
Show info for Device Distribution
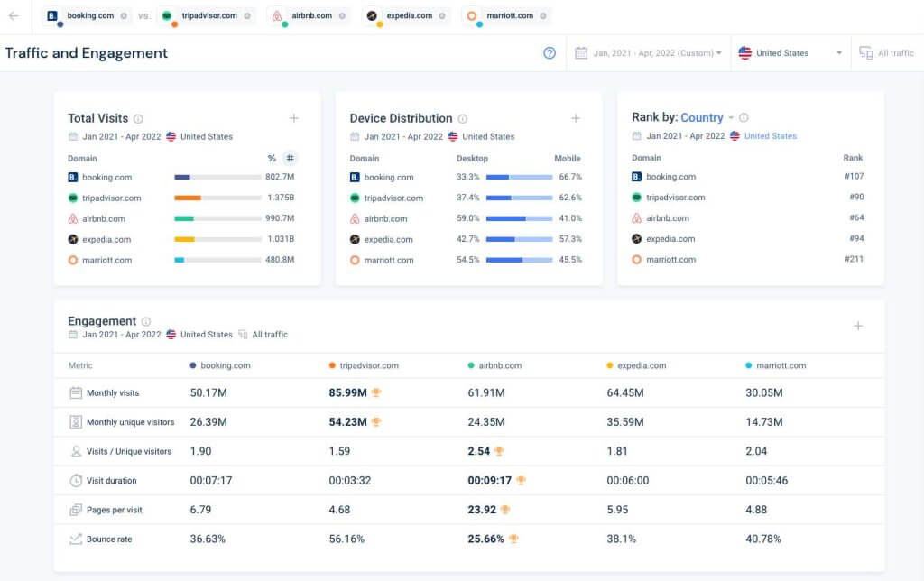pyautogui.click(x=463, y=119)
